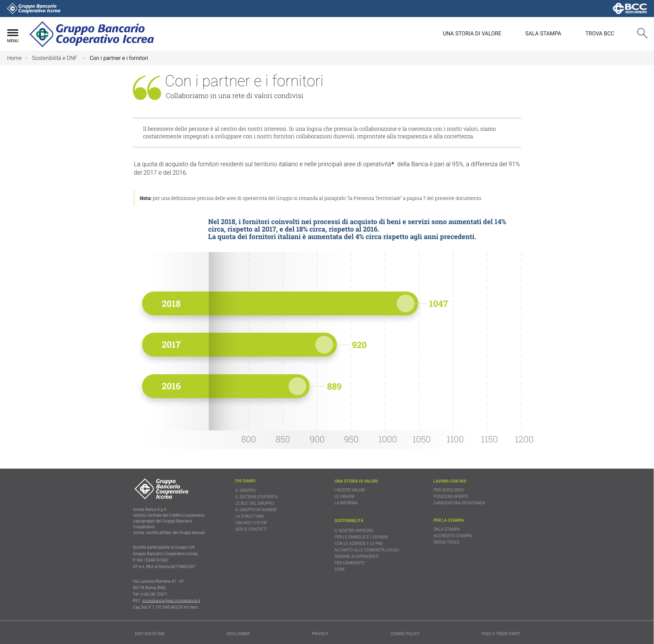Click the Gruppo Bancario Cooperativo Iccrea header logo

tap(92, 34)
